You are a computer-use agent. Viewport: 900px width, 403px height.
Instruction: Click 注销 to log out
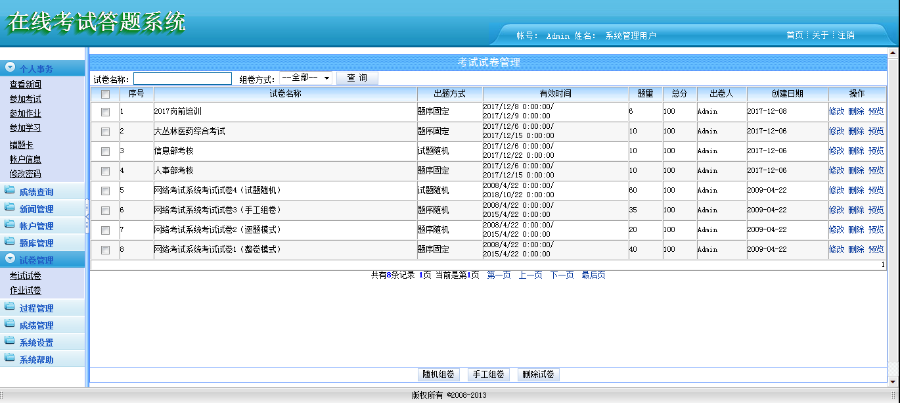click(845, 35)
